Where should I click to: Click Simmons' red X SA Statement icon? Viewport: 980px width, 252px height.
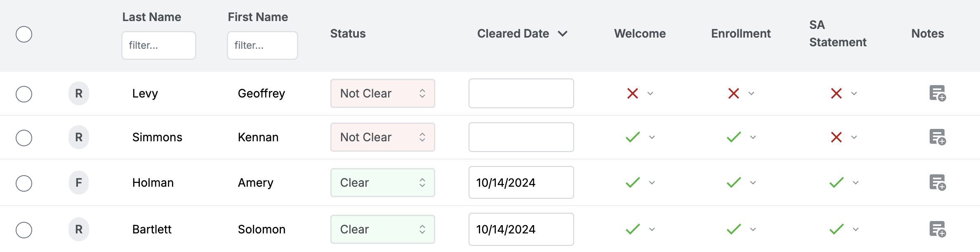pyautogui.click(x=836, y=137)
